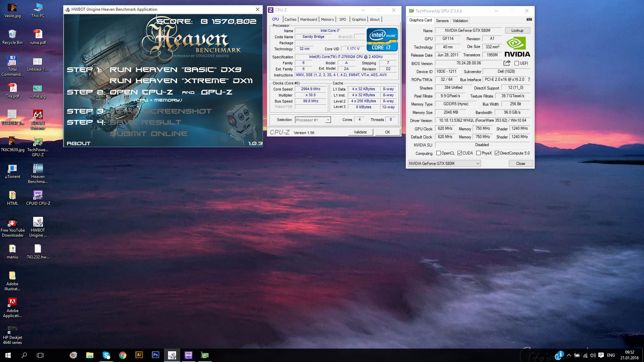Switch to the About tab in CPU-Z
The width and height of the screenshot is (644, 362).
click(375, 19)
